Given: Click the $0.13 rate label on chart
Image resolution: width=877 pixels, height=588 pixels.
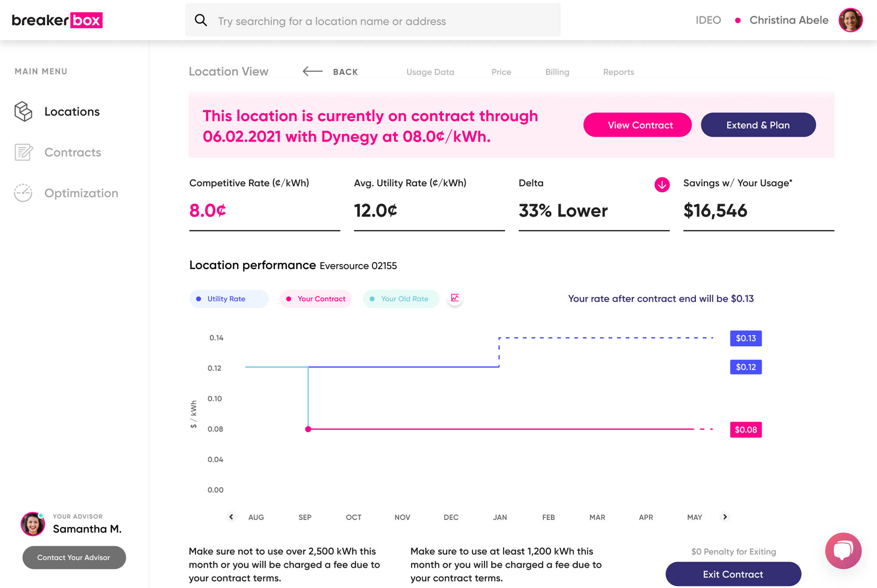Looking at the screenshot, I should click(745, 338).
